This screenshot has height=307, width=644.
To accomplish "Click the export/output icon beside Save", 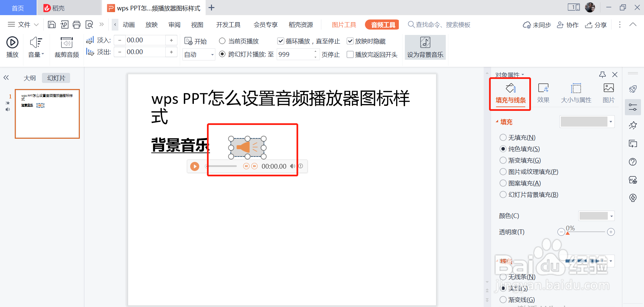I will coord(64,25).
